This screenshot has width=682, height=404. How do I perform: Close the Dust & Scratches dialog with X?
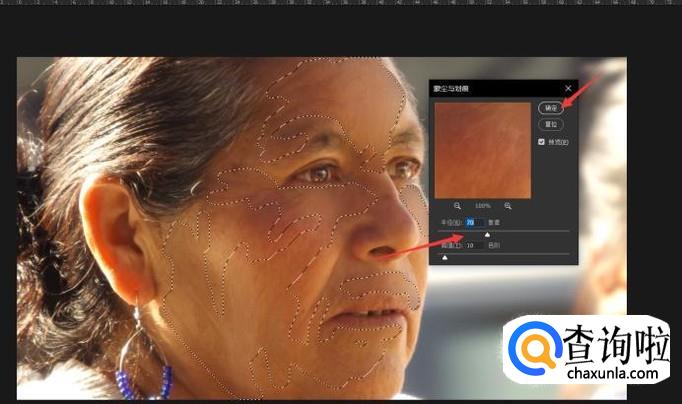[568, 89]
